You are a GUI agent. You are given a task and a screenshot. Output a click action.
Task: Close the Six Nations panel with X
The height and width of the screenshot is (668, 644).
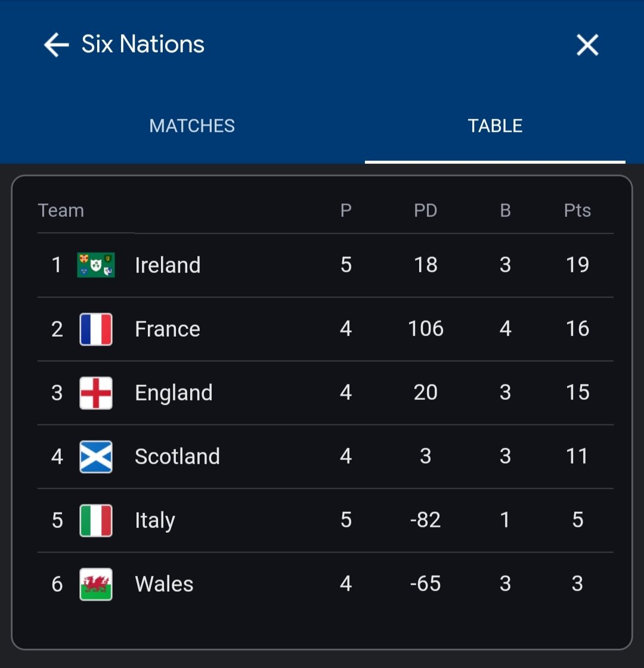click(x=587, y=45)
